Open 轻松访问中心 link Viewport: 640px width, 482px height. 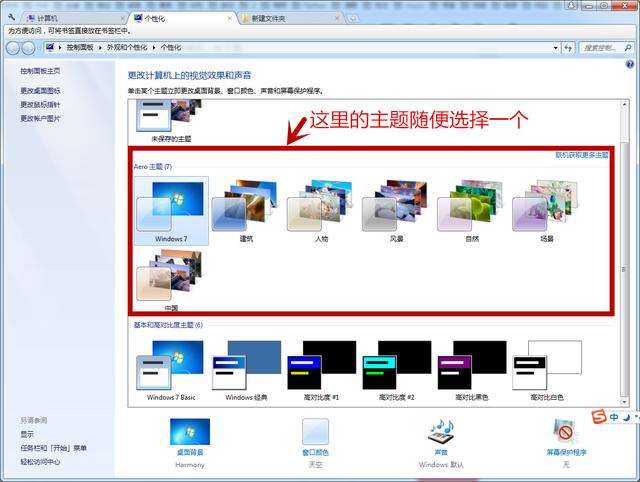[x=40, y=462]
